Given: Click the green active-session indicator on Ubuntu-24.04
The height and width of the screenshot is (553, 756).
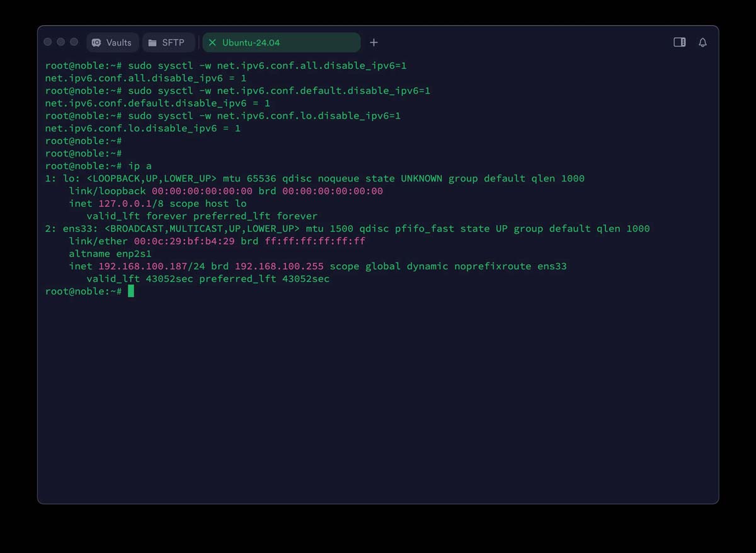Looking at the screenshot, I should click(x=212, y=42).
